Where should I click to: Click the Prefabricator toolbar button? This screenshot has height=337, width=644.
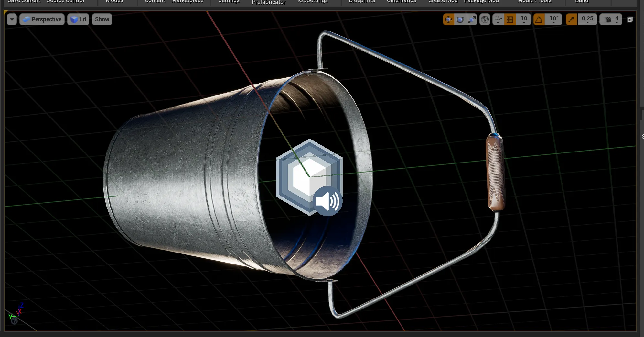click(268, 2)
